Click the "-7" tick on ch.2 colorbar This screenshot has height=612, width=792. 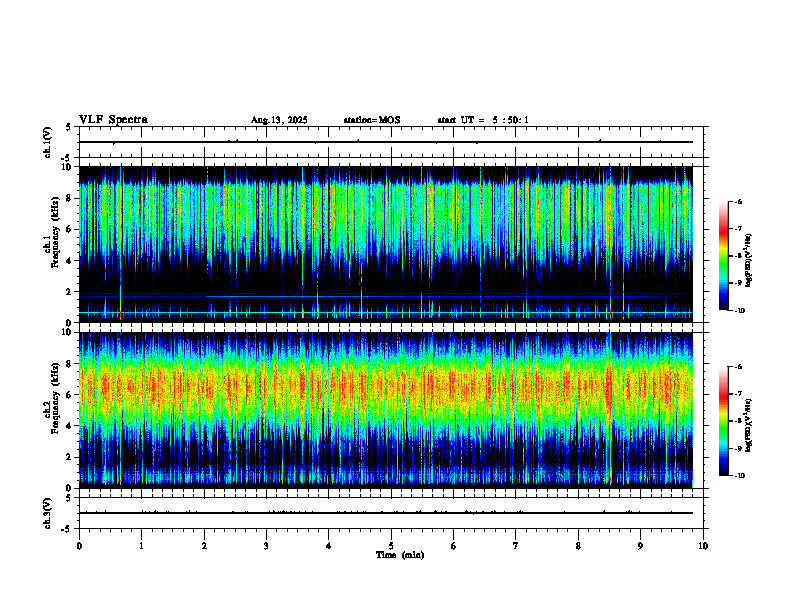click(738, 394)
